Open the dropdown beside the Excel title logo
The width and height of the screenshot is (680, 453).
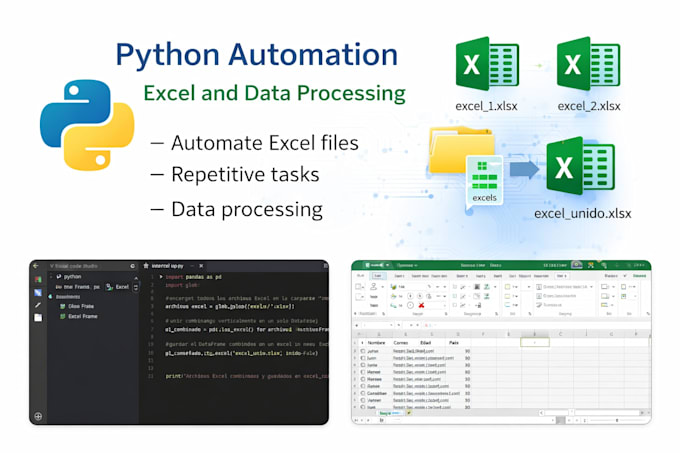[387, 265]
